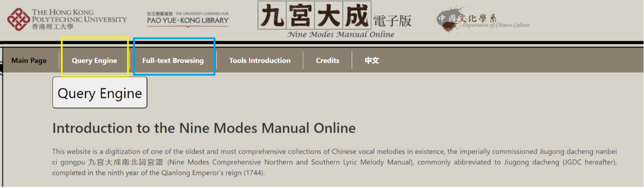The height and width of the screenshot is (188, 644).
Task: Select Tools Introduction in the navigation bar
Action: point(260,61)
